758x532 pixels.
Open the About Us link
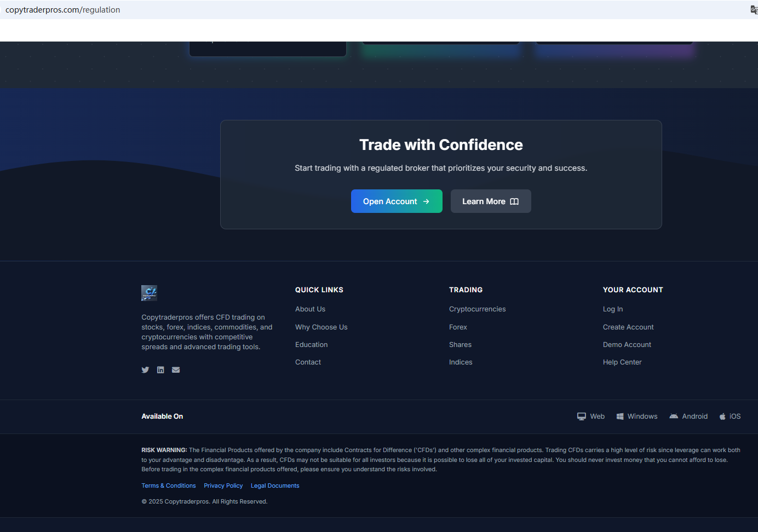click(x=310, y=309)
